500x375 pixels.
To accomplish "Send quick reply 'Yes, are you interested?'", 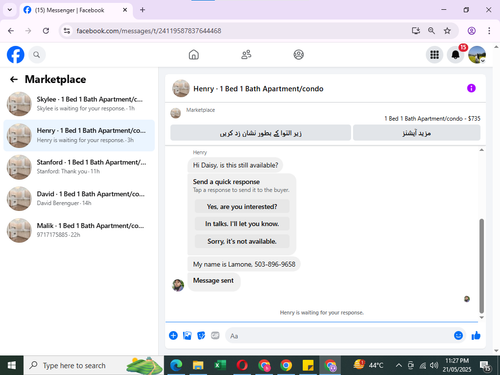I will [242, 207].
